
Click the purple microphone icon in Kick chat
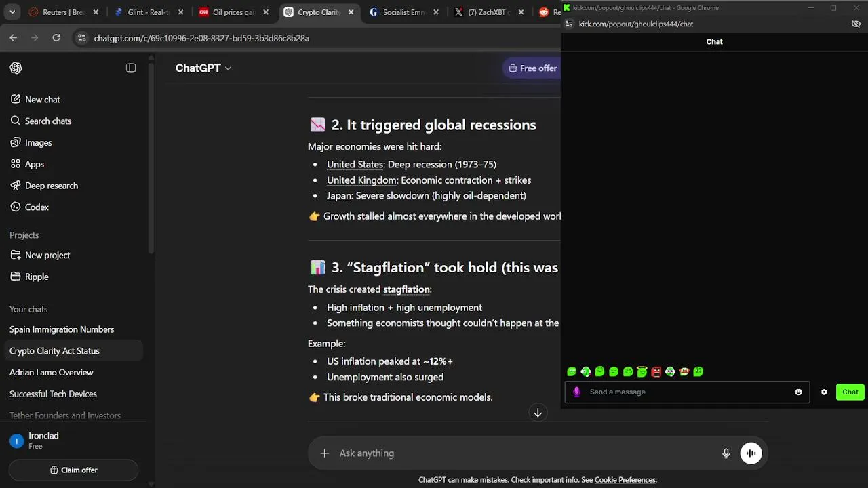576,392
